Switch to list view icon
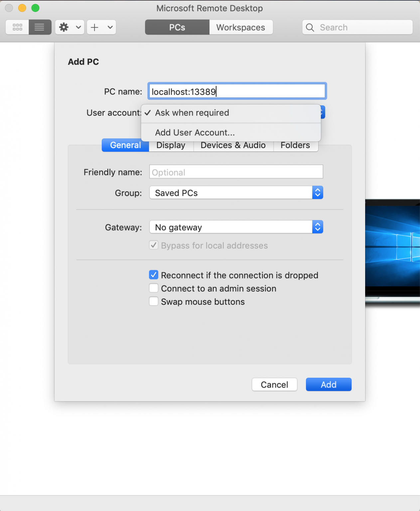The image size is (420, 511). [40, 27]
